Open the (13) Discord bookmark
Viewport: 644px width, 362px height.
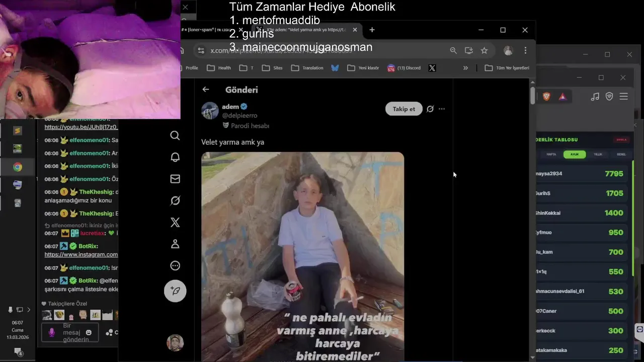(404, 68)
